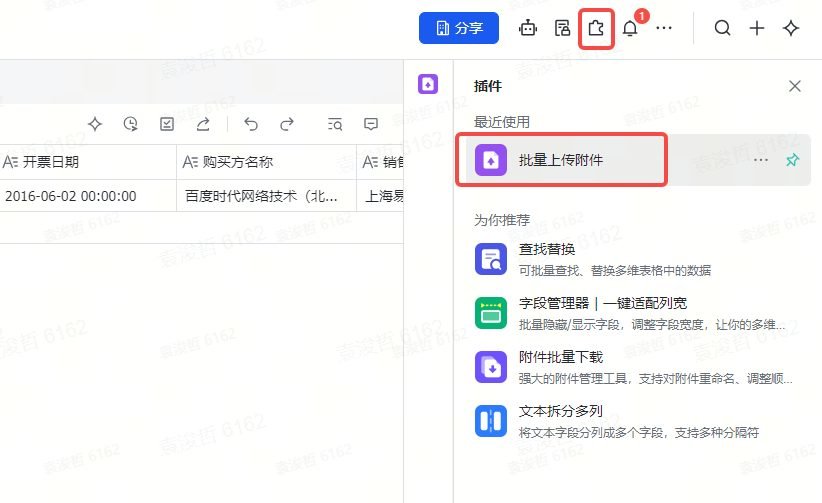Select the cell beginning 上海易
This screenshot has height=503, width=822.
click(380, 196)
